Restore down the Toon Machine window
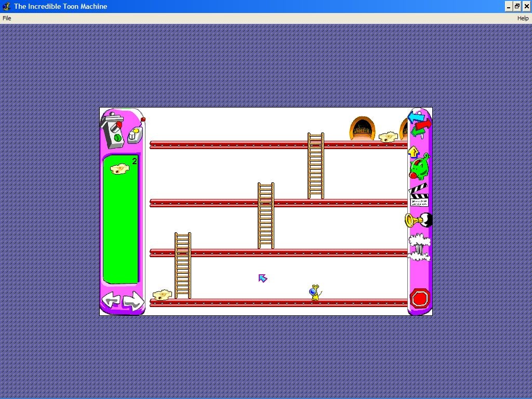This screenshot has height=399, width=532. click(x=517, y=6)
